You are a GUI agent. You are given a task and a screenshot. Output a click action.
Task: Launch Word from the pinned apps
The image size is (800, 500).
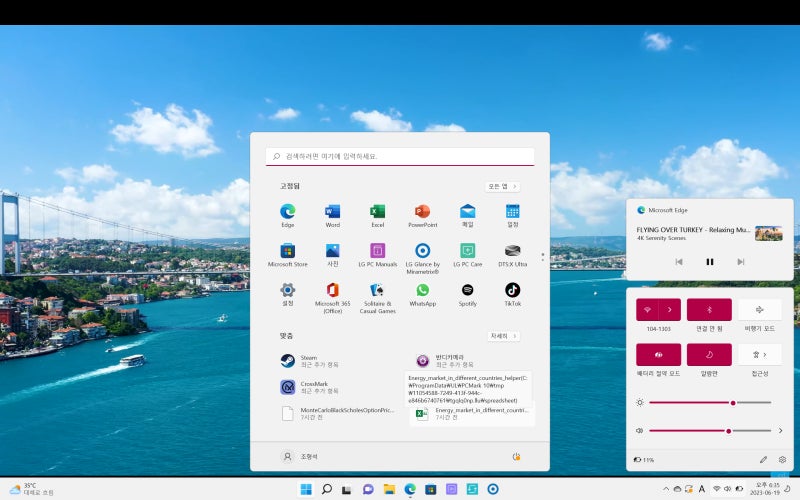tap(333, 215)
